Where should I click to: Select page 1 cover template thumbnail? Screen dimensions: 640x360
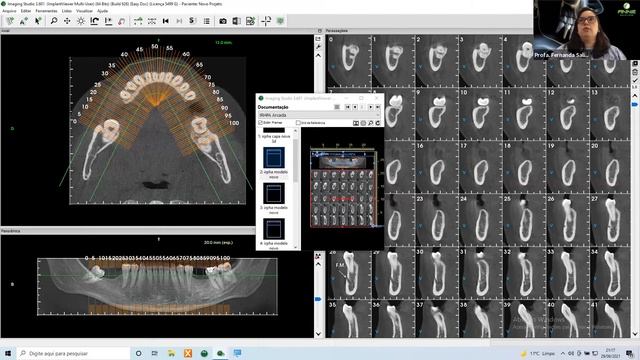pos(273,130)
